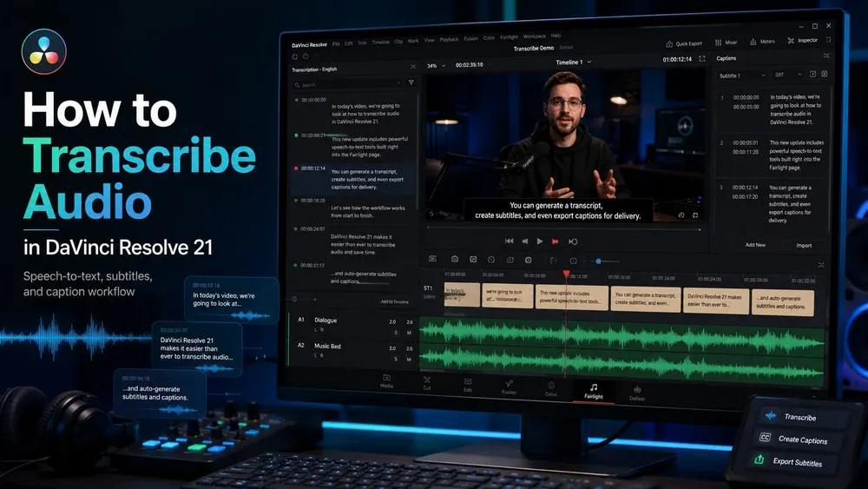Open the File menu
Image resolution: width=868 pixels, height=489 pixels.
click(x=336, y=43)
